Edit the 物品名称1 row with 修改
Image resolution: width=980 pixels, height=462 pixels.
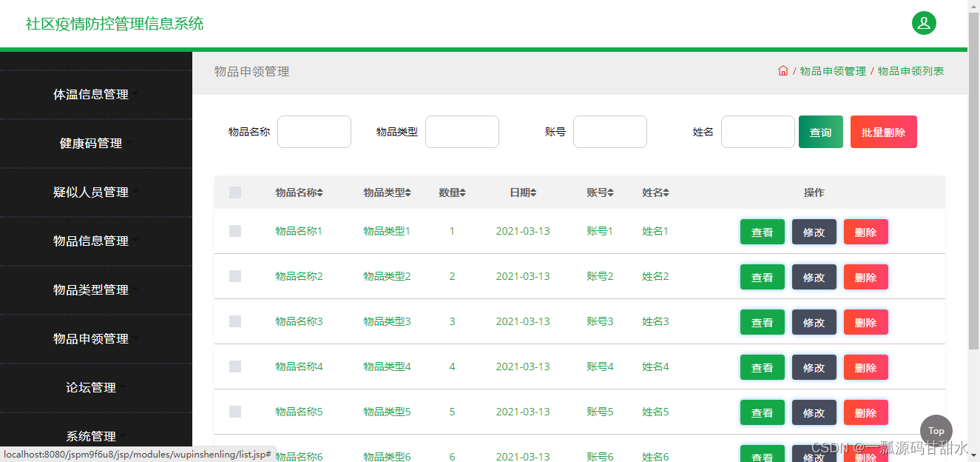click(814, 232)
